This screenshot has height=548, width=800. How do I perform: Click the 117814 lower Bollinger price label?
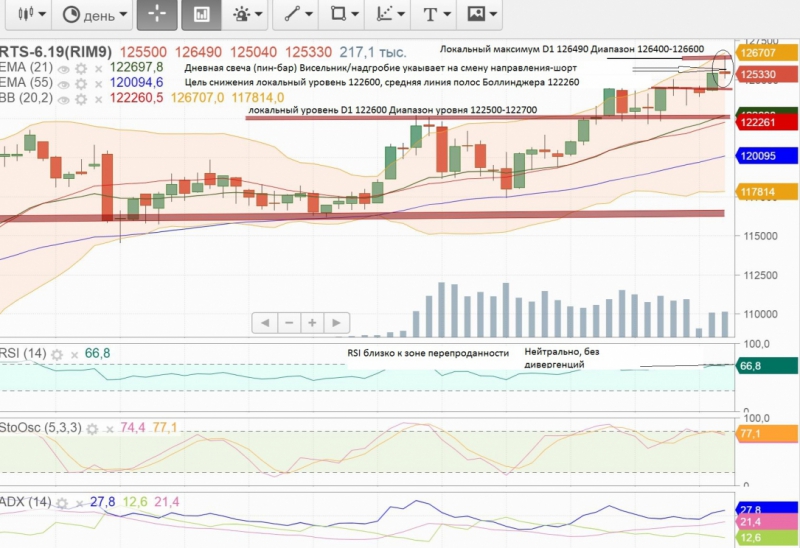766,192
